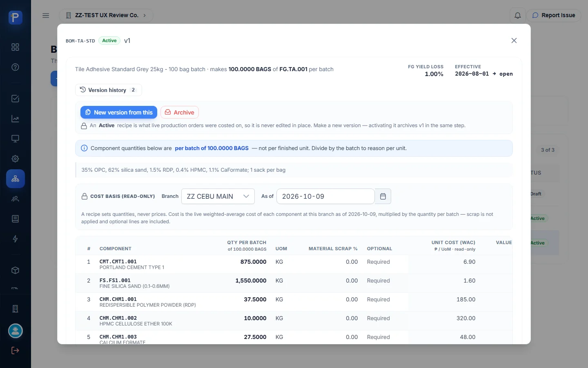Click the MATERIAL SCRAP % column header

(x=333, y=249)
